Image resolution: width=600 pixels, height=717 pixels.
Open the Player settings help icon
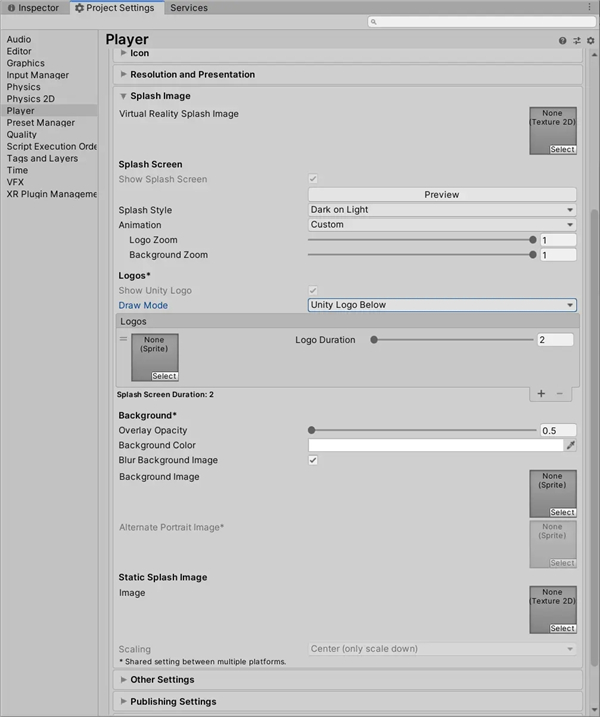[x=563, y=41]
